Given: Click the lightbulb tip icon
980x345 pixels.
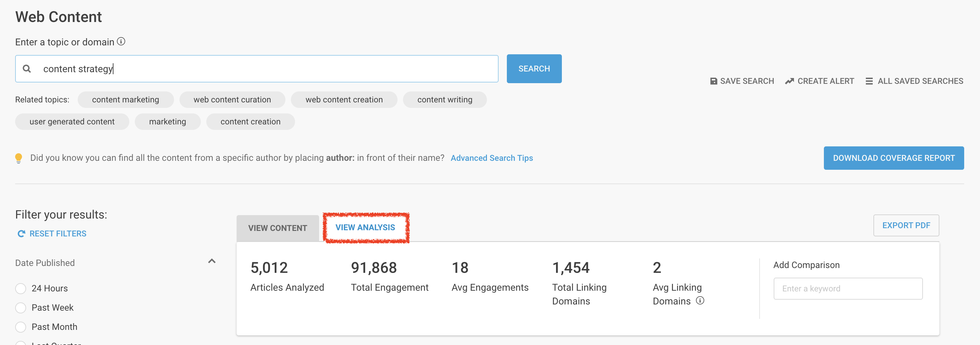Looking at the screenshot, I should (18, 158).
